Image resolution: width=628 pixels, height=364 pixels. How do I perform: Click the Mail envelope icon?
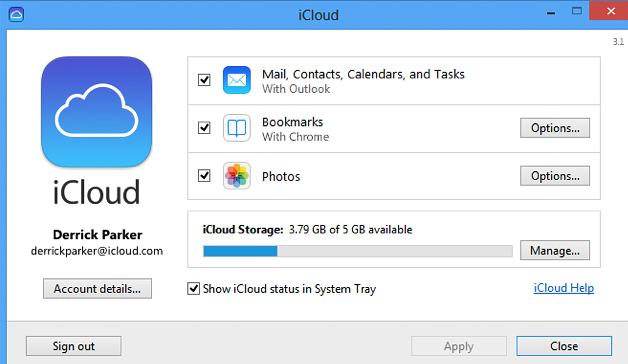237,80
